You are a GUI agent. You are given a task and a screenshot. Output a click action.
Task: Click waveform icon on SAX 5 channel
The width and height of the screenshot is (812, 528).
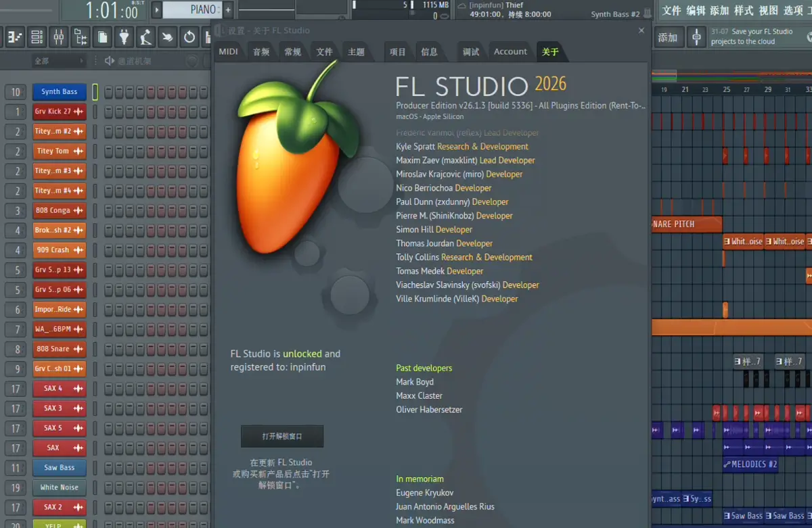click(x=79, y=428)
